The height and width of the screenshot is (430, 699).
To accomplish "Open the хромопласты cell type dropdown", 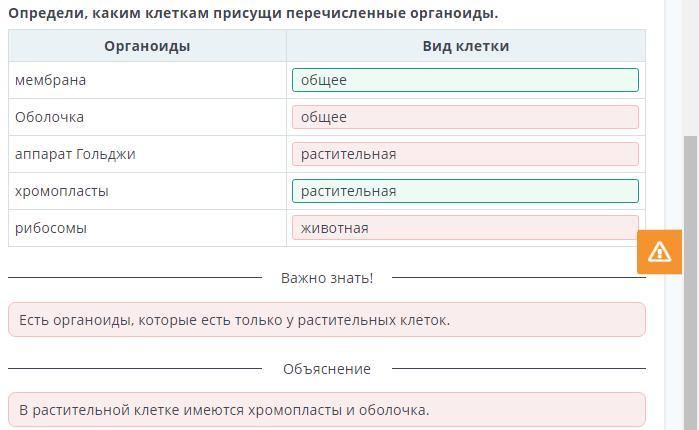I will coord(465,191).
